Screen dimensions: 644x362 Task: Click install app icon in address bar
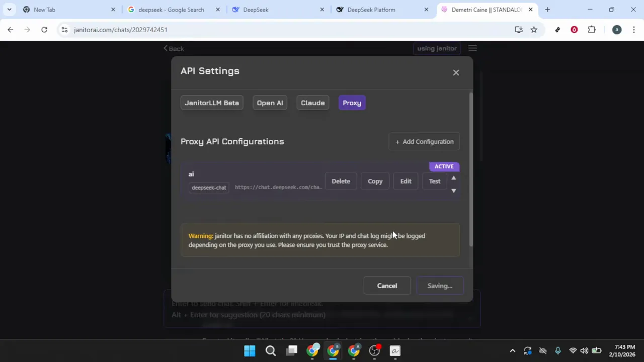coord(519,30)
